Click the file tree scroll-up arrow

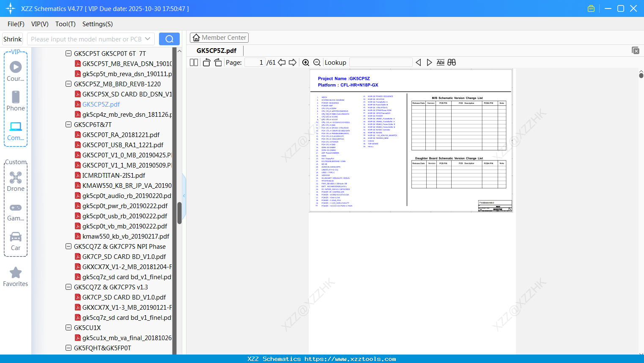point(179,51)
